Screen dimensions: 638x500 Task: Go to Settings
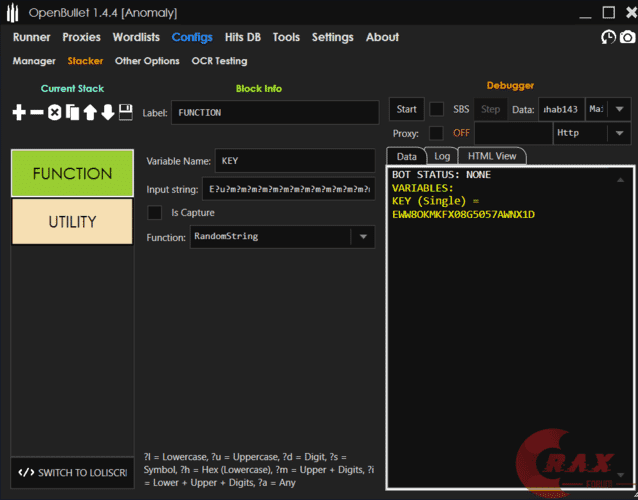(333, 37)
